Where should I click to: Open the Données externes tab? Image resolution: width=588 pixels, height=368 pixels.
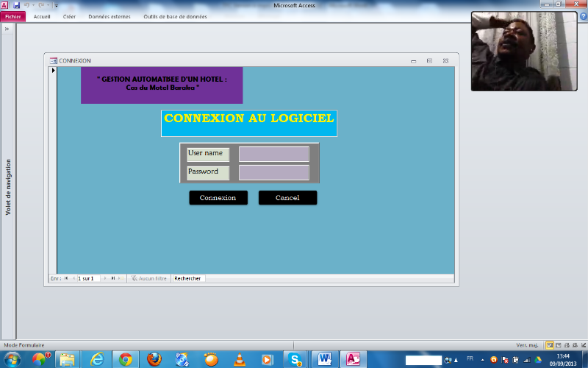(110, 16)
